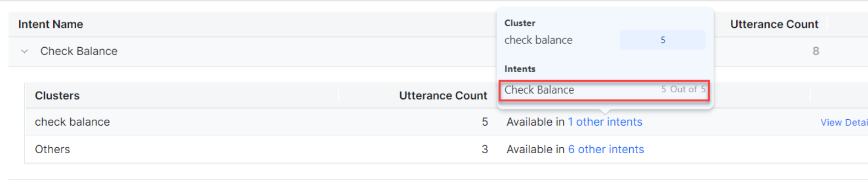This screenshot has width=868, height=189.
Task: Open the "1 other intents" link
Action: coord(605,122)
